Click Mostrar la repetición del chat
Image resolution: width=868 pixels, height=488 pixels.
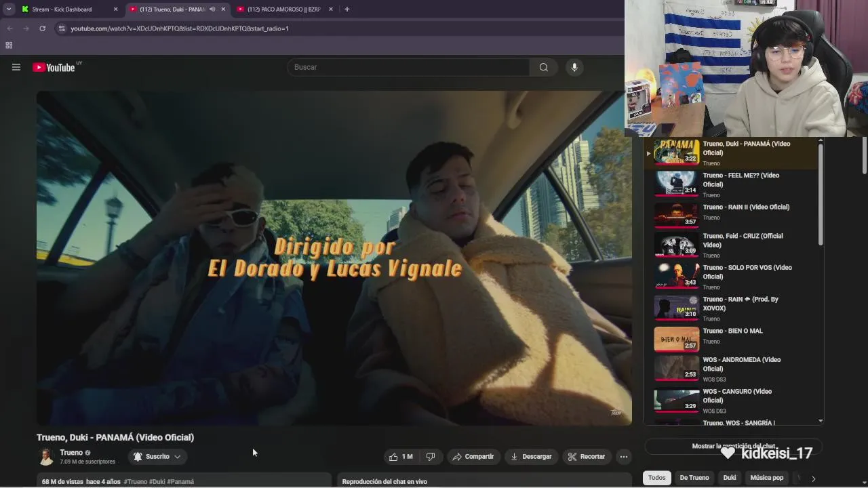click(733, 446)
